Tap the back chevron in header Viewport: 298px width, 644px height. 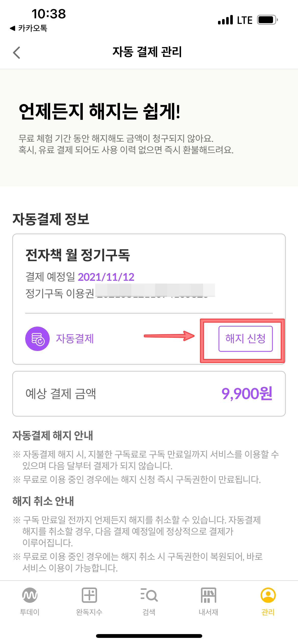pos(17,53)
